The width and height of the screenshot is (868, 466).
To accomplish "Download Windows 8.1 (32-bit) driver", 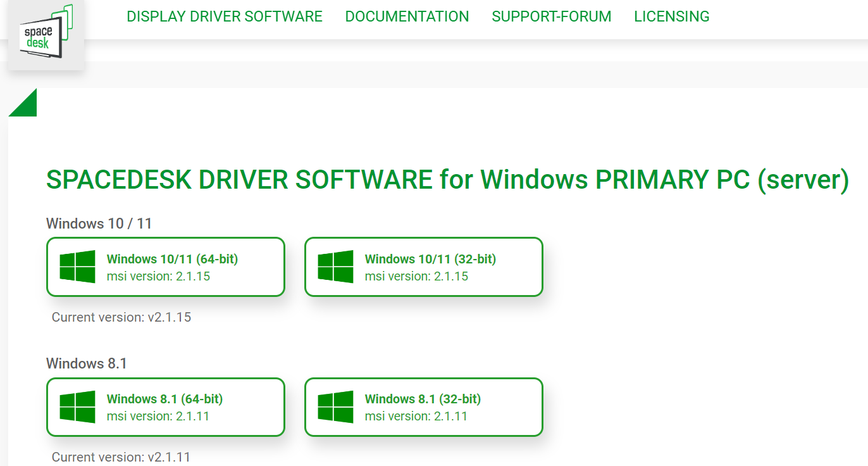I will click(x=424, y=407).
